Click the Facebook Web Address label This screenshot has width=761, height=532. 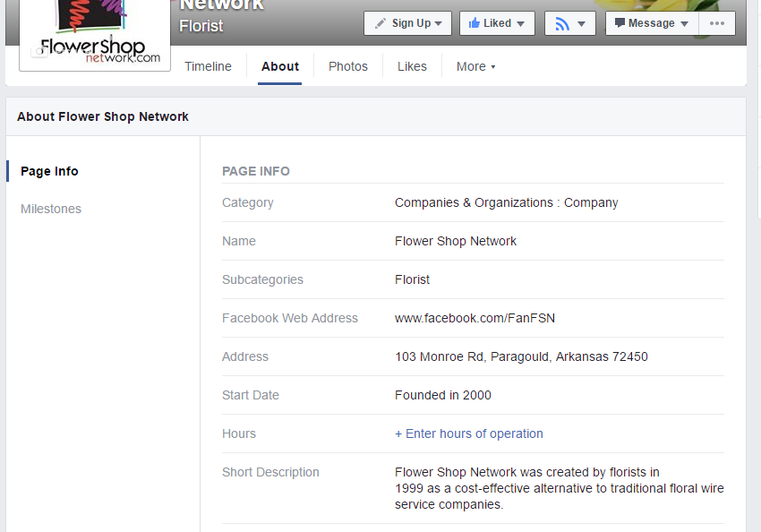[x=290, y=318]
